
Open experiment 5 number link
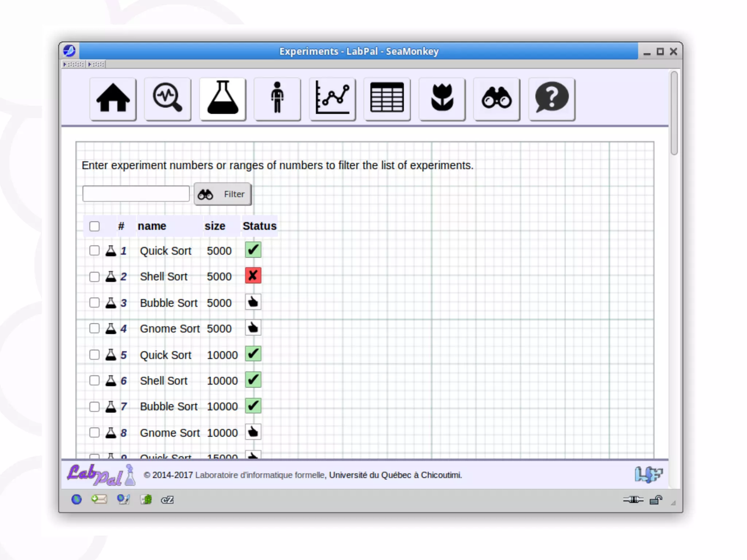coord(124,355)
